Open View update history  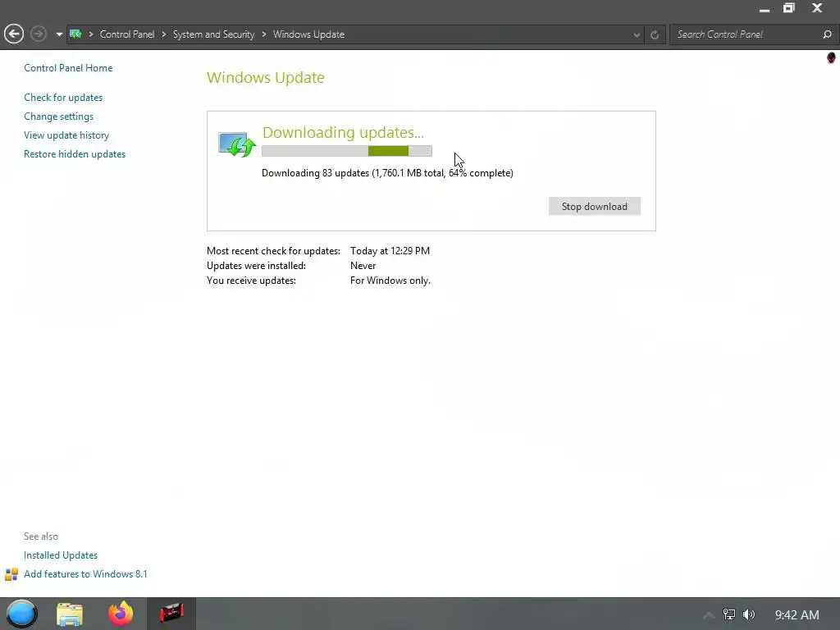[66, 135]
